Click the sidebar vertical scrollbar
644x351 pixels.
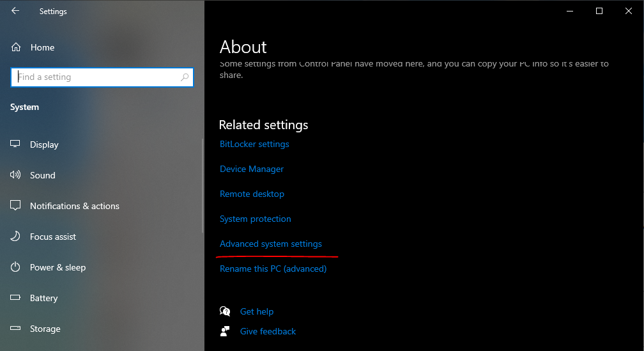click(x=203, y=185)
